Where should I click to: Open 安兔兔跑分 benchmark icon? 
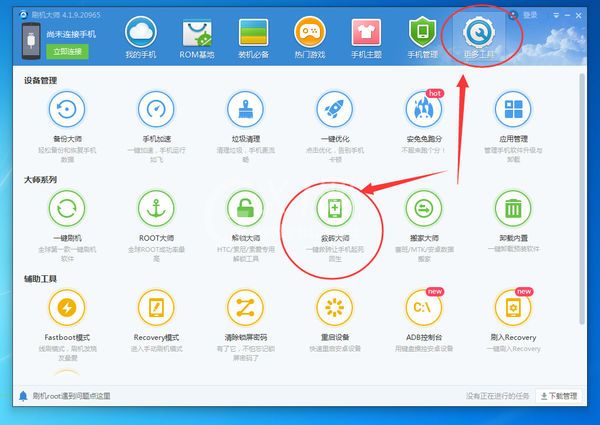pyautogui.click(x=424, y=109)
